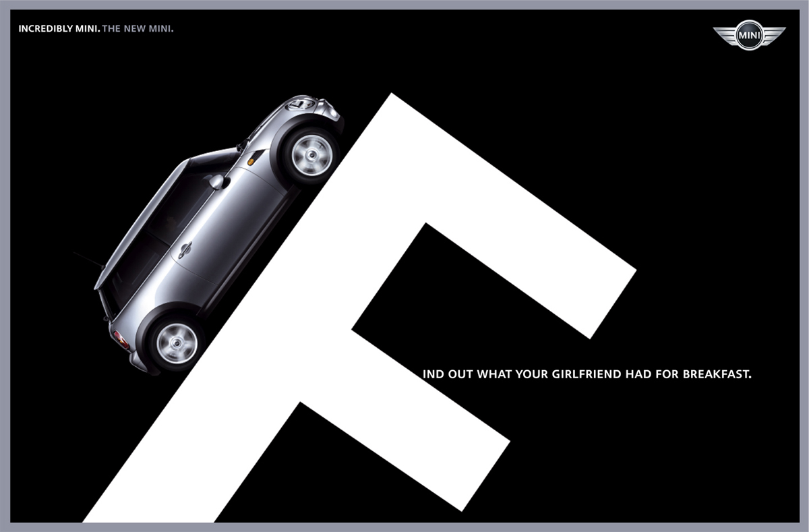Click the car's chrome door handle

click(x=184, y=250)
